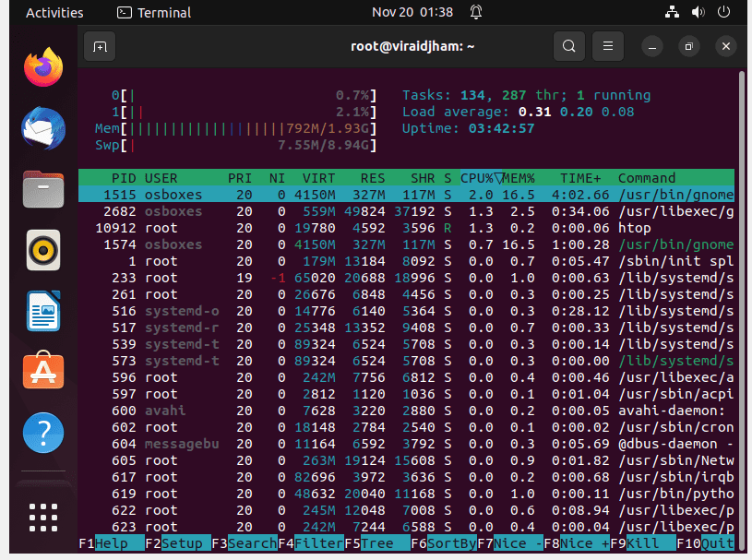Screen dimensions: 752x560
Task: Select process 1574 osboxes row
Action: [406, 244]
